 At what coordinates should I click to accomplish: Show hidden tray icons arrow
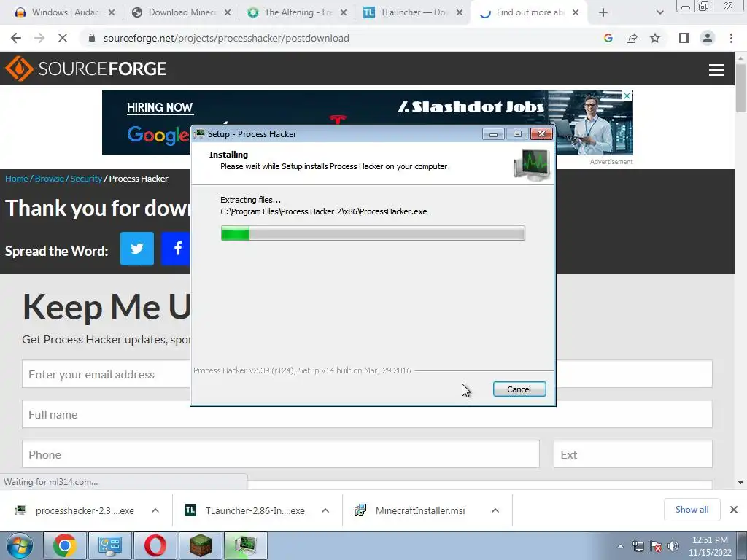coord(620,546)
